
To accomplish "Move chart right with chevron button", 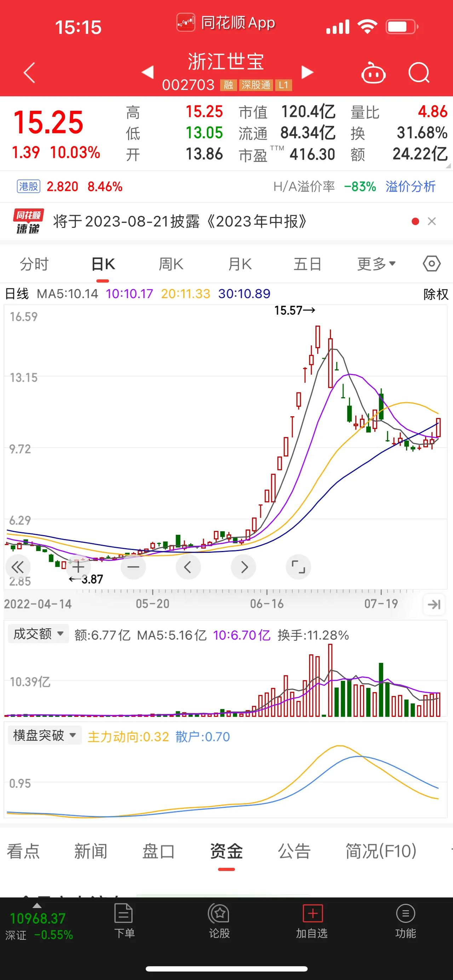I will coord(243,567).
